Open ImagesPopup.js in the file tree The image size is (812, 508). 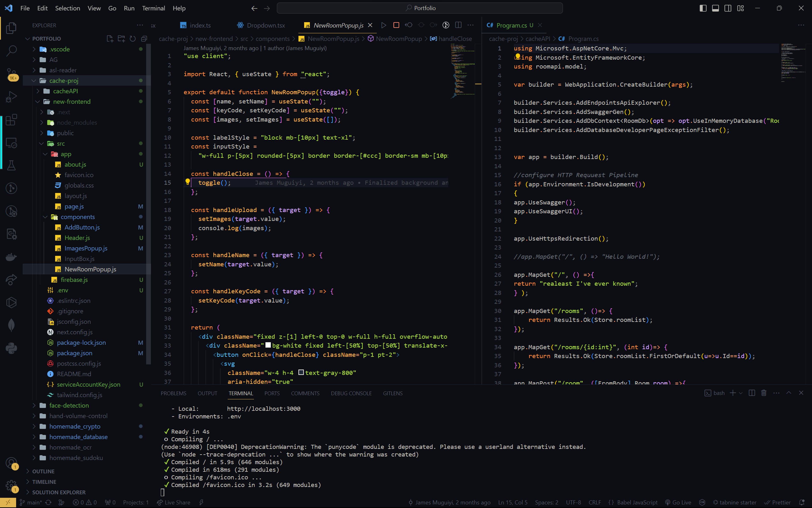(x=86, y=248)
